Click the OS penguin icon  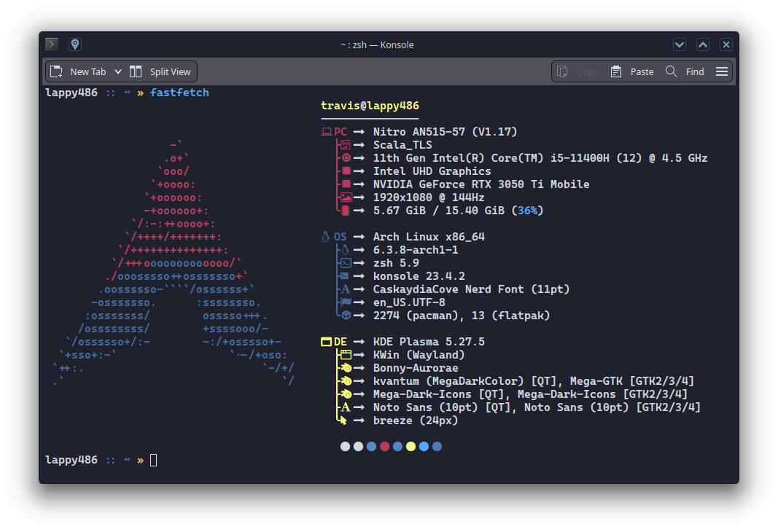pos(325,237)
